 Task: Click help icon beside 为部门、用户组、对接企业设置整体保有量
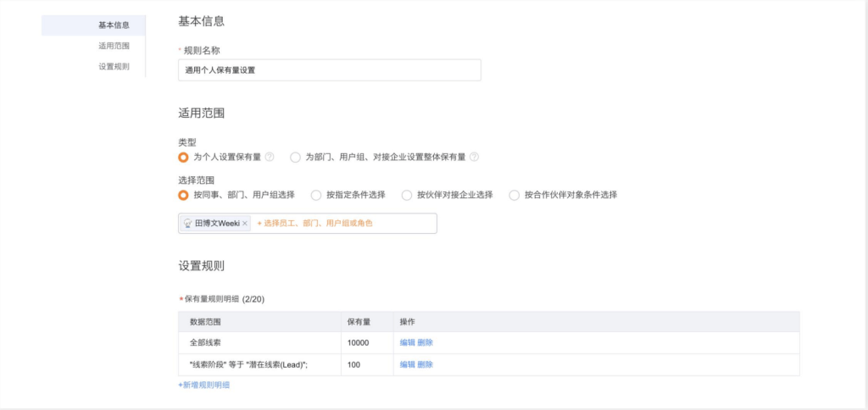tap(475, 157)
